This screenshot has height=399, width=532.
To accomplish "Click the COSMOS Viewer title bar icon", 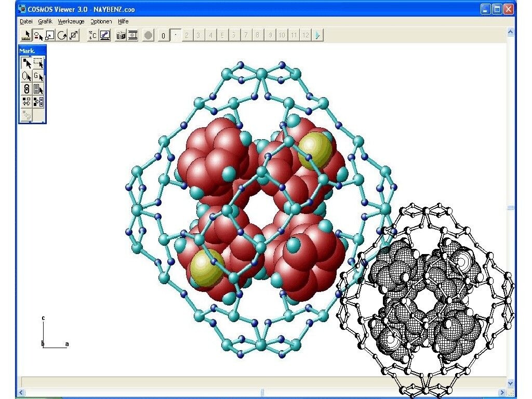I will pyautogui.click(x=22, y=9).
